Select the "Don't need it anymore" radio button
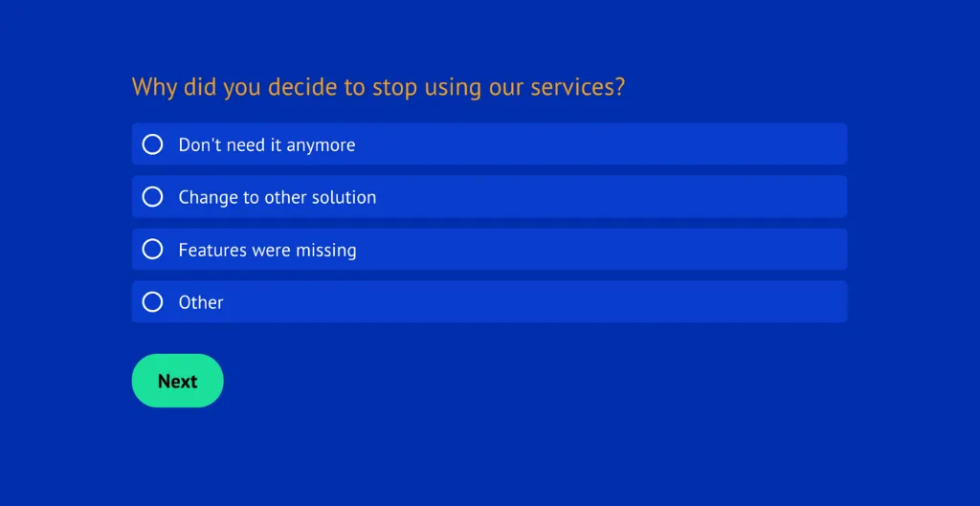Image resolution: width=980 pixels, height=506 pixels. point(152,144)
